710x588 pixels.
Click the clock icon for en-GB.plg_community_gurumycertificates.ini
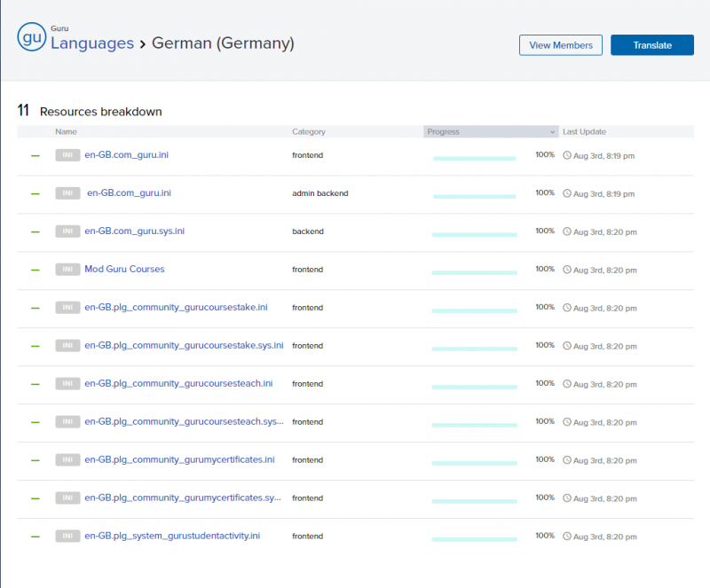(567, 459)
